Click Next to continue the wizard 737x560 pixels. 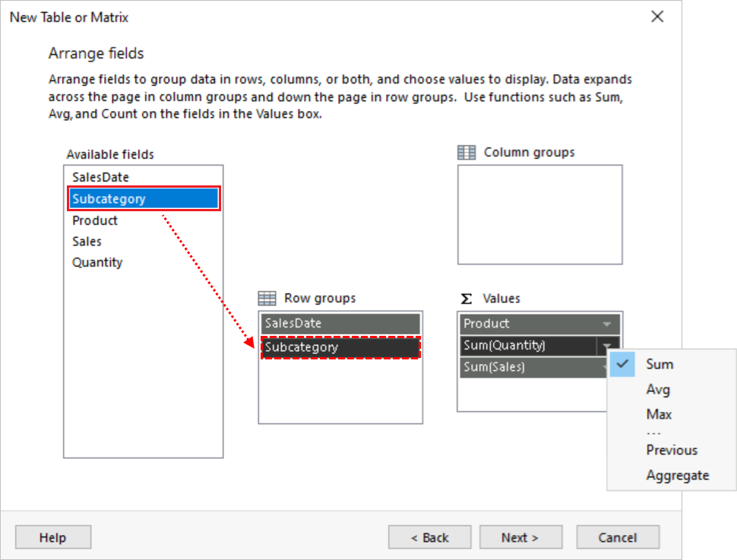click(520, 537)
